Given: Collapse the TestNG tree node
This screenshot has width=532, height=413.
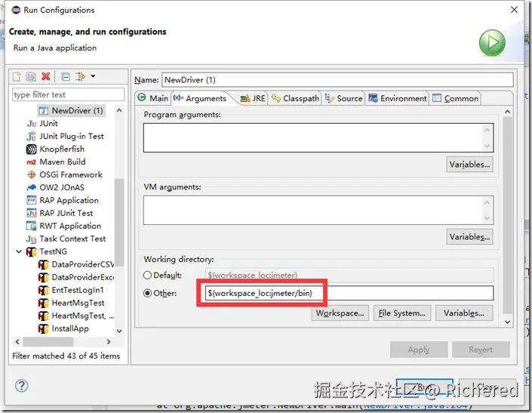Looking at the screenshot, I should pos(19,251).
